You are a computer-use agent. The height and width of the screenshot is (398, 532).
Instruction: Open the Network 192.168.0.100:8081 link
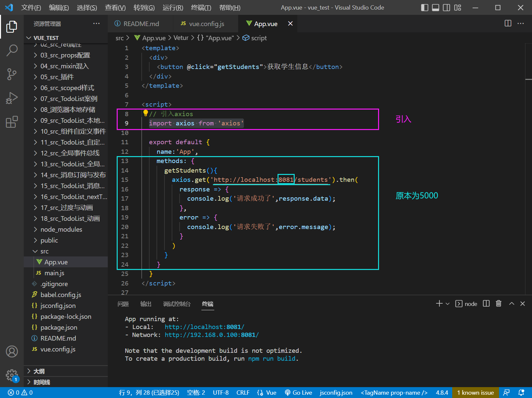[x=212, y=335]
